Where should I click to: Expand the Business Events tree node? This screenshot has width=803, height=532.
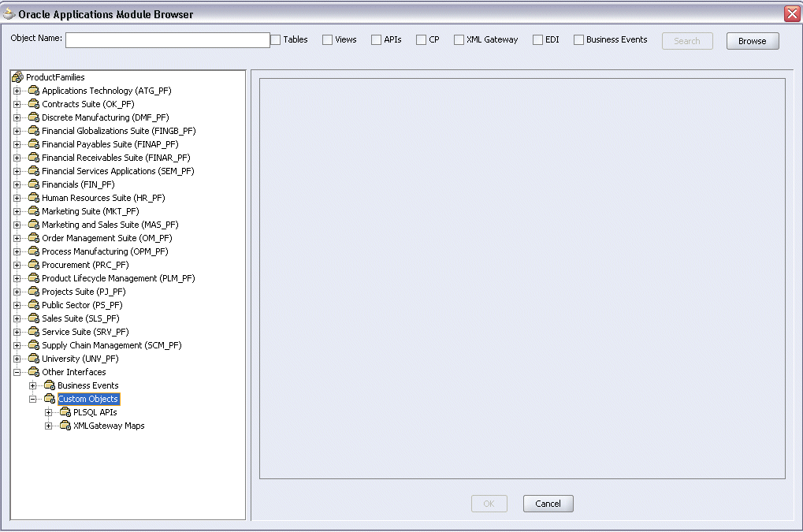[33, 385]
